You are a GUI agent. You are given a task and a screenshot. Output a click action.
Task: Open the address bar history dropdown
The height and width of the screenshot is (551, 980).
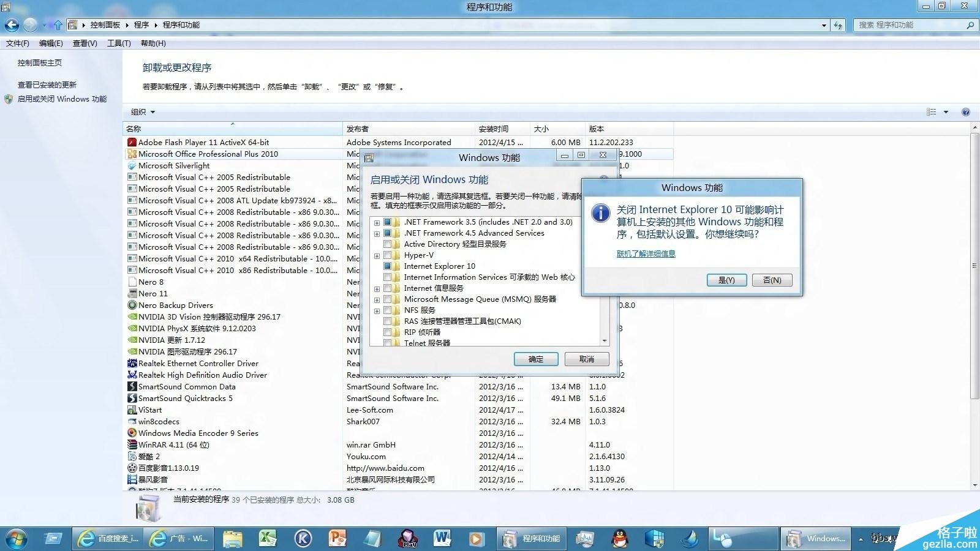(x=824, y=25)
